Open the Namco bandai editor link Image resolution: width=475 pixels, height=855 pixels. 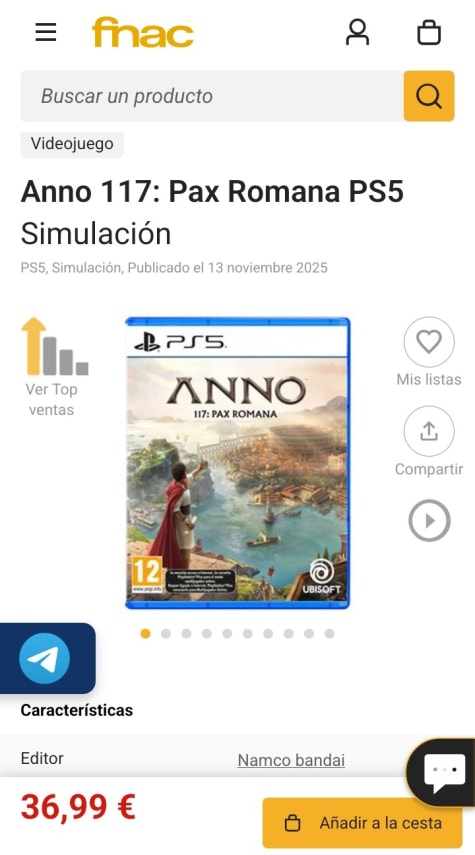pos(291,760)
